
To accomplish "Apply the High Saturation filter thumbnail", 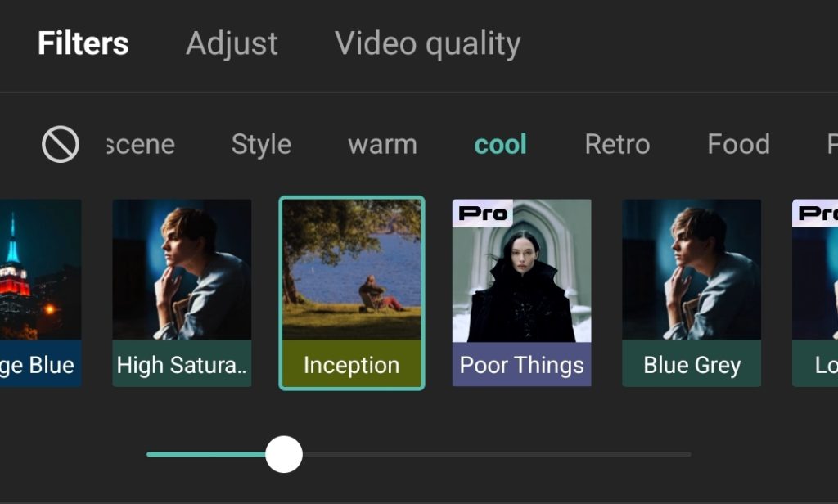I will [182, 293].
